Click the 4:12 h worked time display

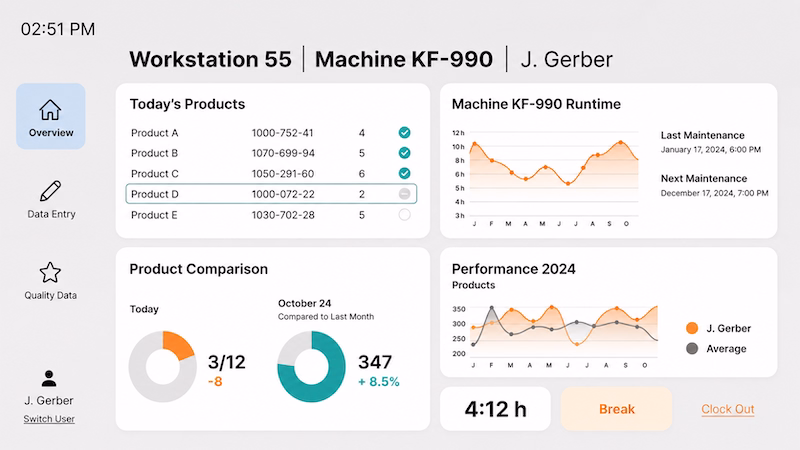click(495, 409)
